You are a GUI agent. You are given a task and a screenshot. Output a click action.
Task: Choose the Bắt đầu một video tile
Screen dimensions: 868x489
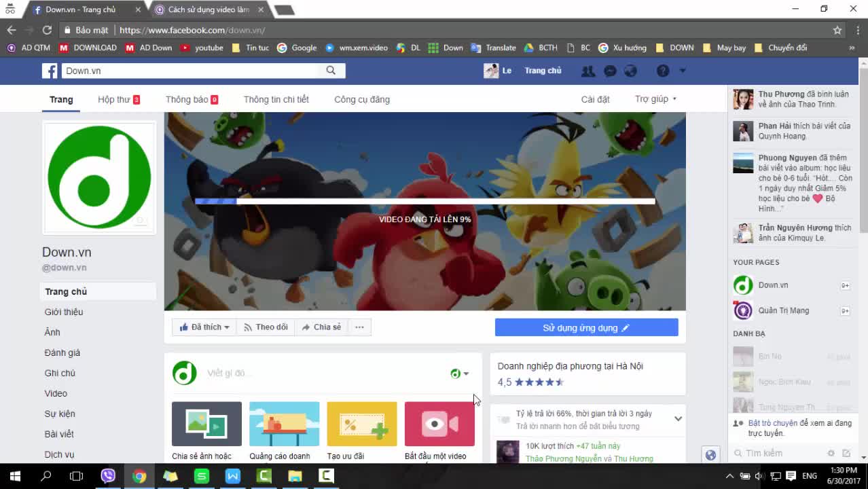click(439, 431)
